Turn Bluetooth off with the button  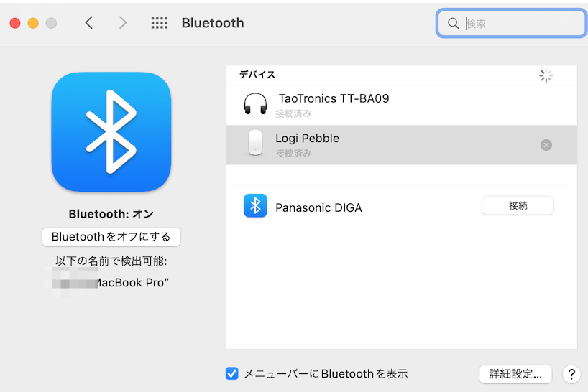[111, 237]
